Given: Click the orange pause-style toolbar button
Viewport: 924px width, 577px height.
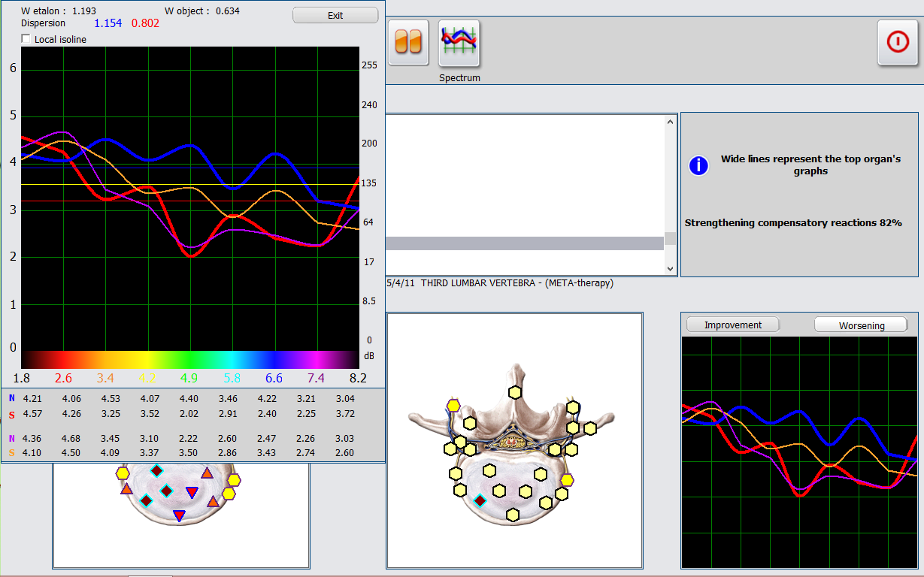Looking at the screenshot, I should coord(408,41).
